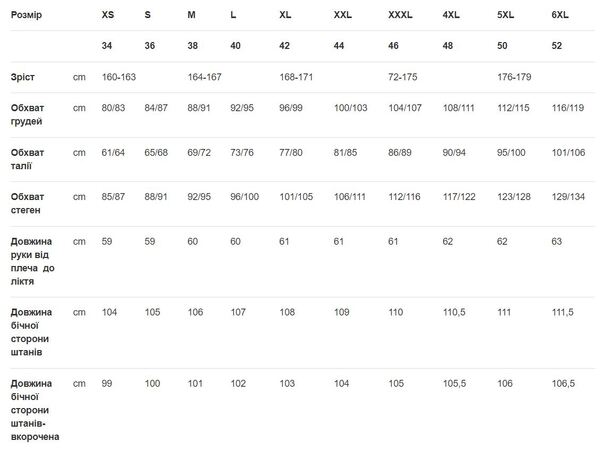Click the 80/83 chest measurement cell
The image size is (600, 449).
[x=114, y=108]
